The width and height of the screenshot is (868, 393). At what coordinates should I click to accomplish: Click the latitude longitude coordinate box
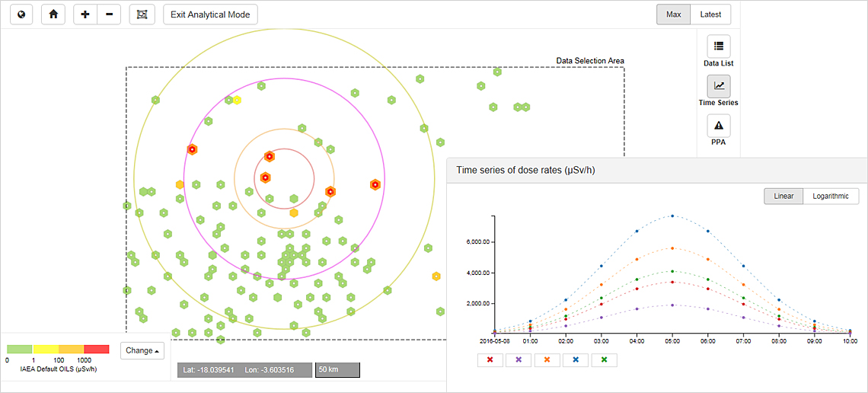pos(244,370)
